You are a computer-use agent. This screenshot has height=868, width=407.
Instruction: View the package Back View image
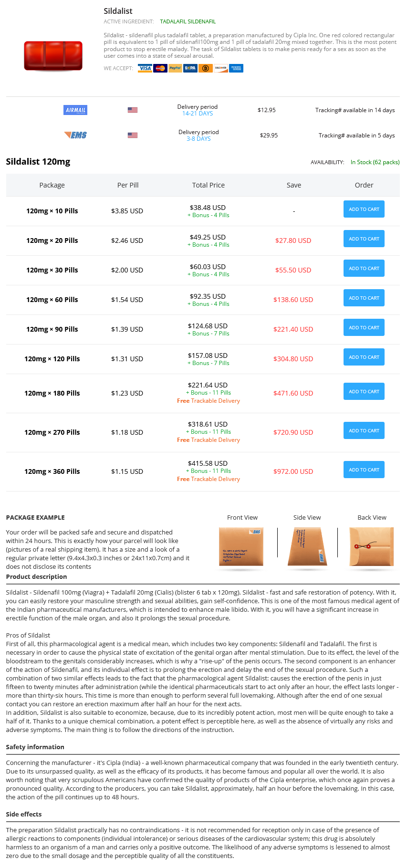372,547
